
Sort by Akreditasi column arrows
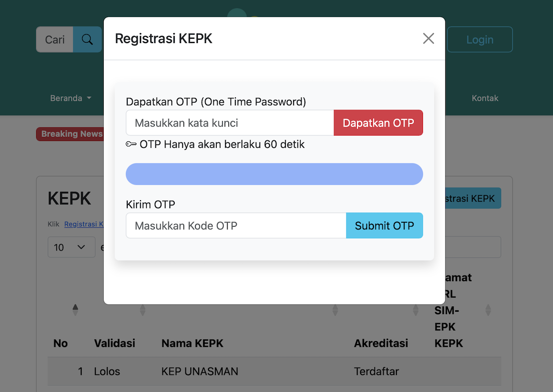tap(415, 310)
